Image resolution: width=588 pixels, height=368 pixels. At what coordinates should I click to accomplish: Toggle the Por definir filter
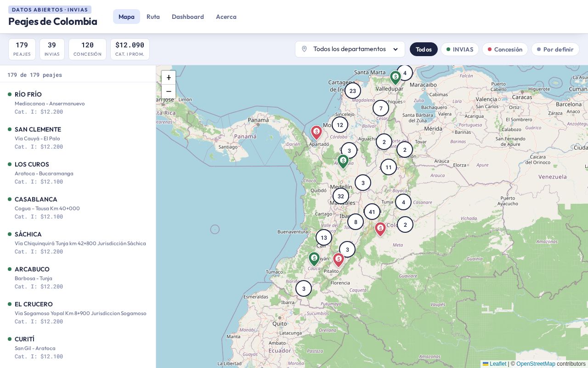555,49
